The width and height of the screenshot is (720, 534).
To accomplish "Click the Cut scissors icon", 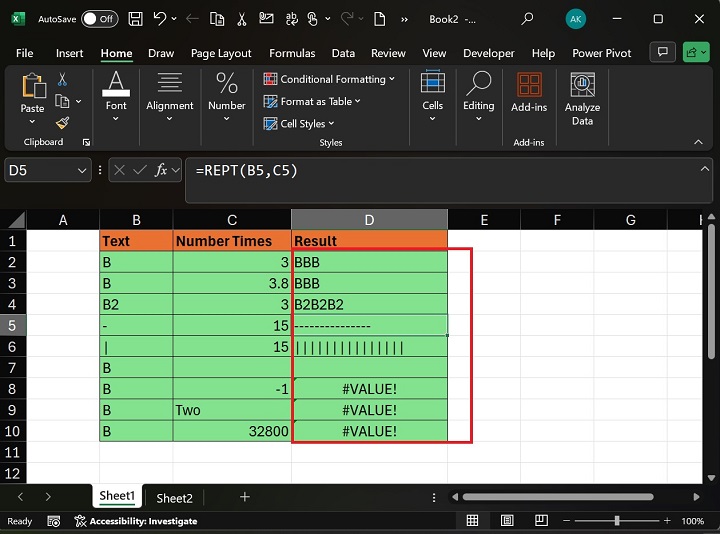I will tap(62, 80).
